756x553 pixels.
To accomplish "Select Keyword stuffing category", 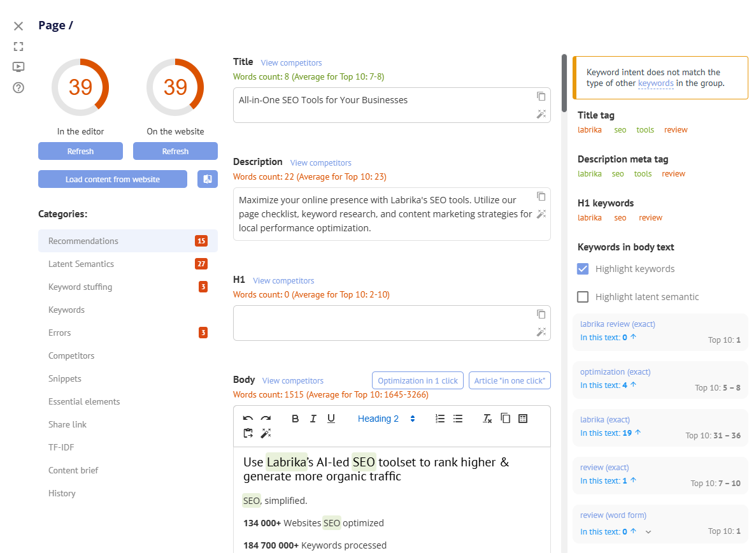I will pos(128,287).
